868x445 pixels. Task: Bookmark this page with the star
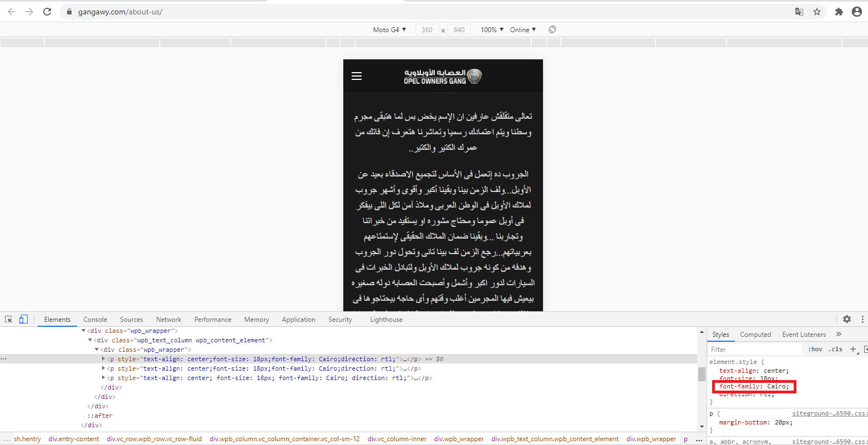(x=817, y=12)
